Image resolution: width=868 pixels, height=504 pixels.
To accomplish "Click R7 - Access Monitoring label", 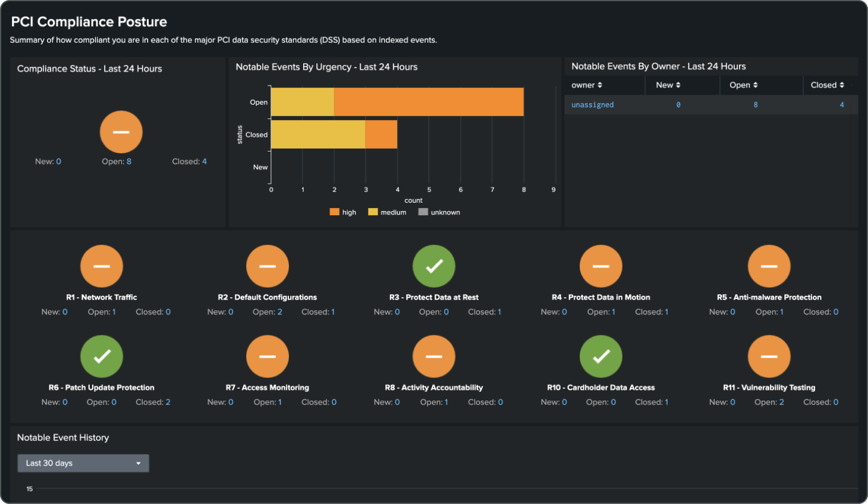I will 268,388.
